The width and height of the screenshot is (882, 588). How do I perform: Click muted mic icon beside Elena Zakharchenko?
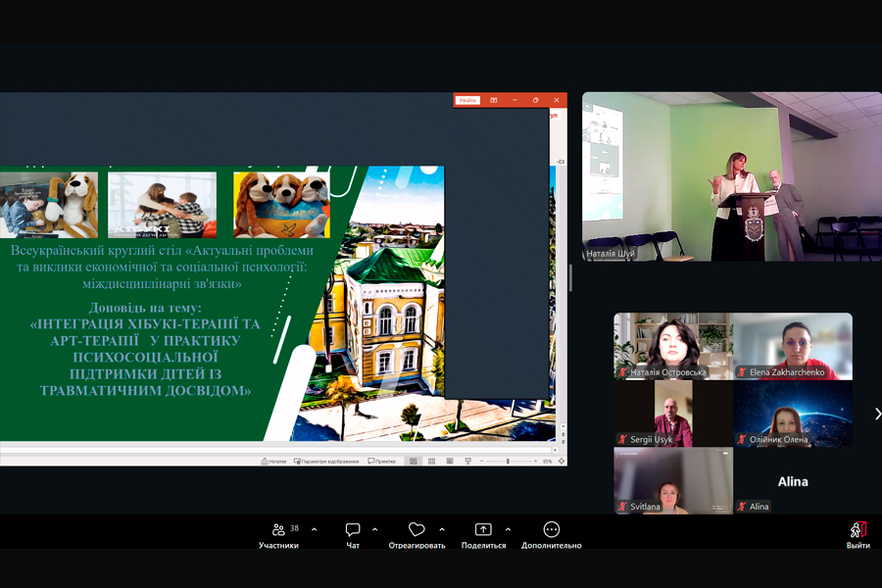pos(742,372)
